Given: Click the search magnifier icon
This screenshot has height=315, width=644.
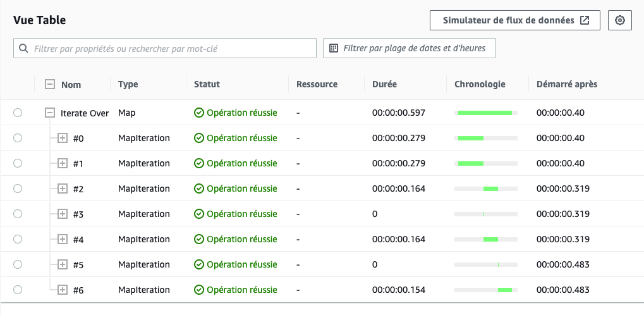Looking at the screenshot, I should coord(24,49).
